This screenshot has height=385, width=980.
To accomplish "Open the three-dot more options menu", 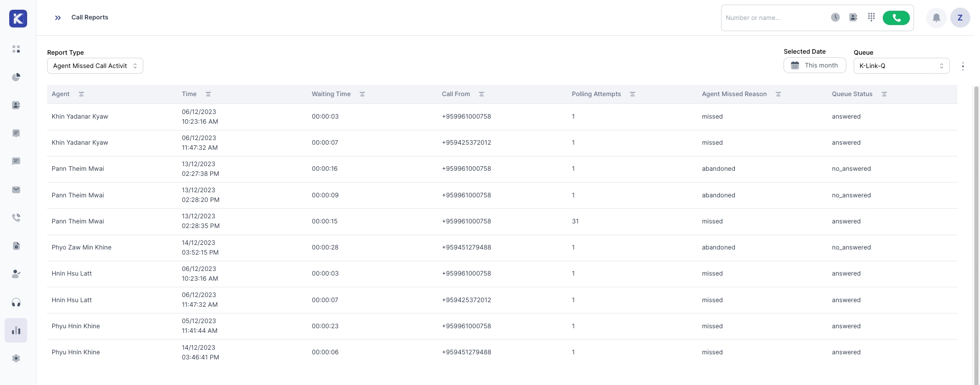I will click(963, 66).
